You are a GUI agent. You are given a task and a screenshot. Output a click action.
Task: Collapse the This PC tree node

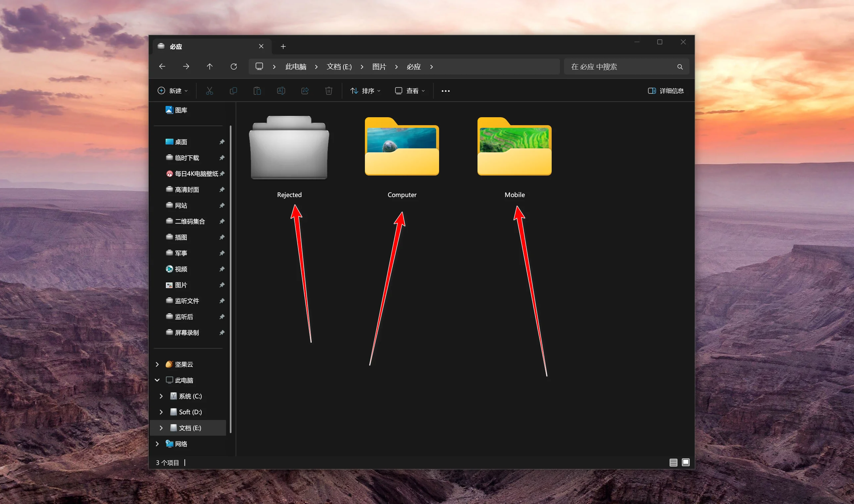[157, 380]
